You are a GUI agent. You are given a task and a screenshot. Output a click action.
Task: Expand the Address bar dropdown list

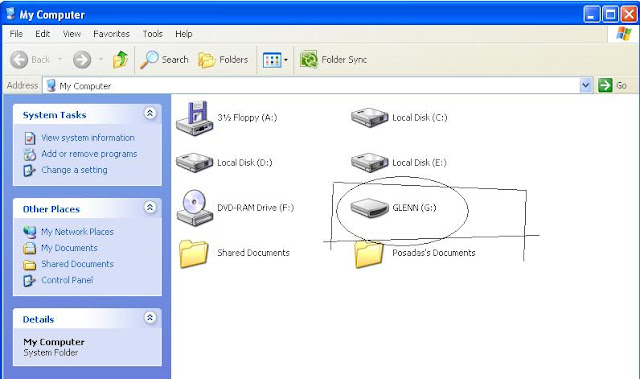click(586, 85)
